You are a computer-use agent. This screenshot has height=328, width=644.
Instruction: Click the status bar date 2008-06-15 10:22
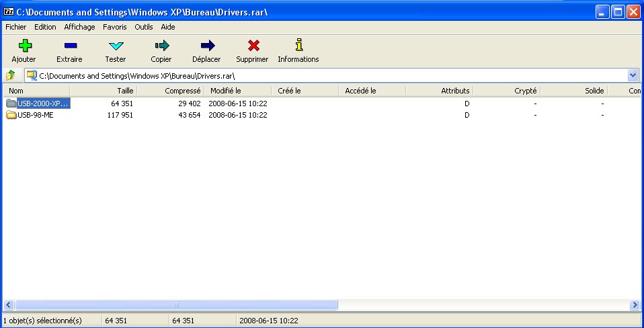pos(269,321)
